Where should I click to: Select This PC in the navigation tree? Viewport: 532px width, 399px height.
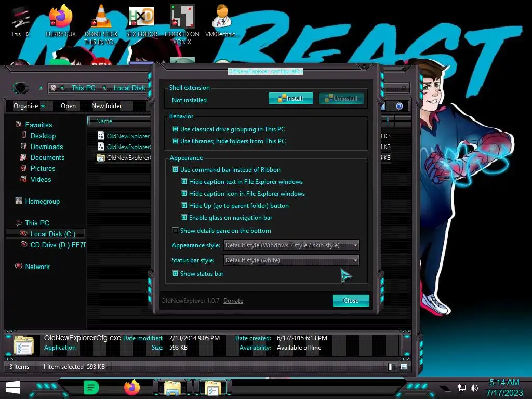click(x=37, y=223)
